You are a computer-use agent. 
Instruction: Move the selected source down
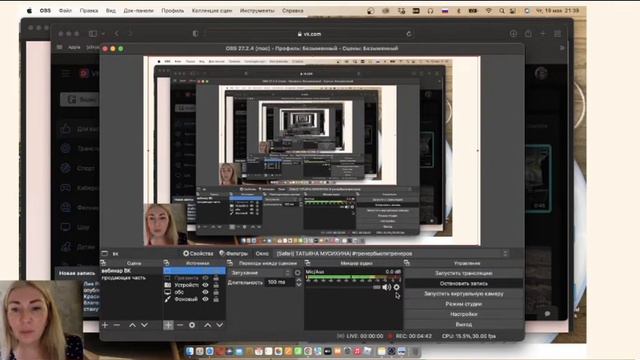click(x=220, y=325)
